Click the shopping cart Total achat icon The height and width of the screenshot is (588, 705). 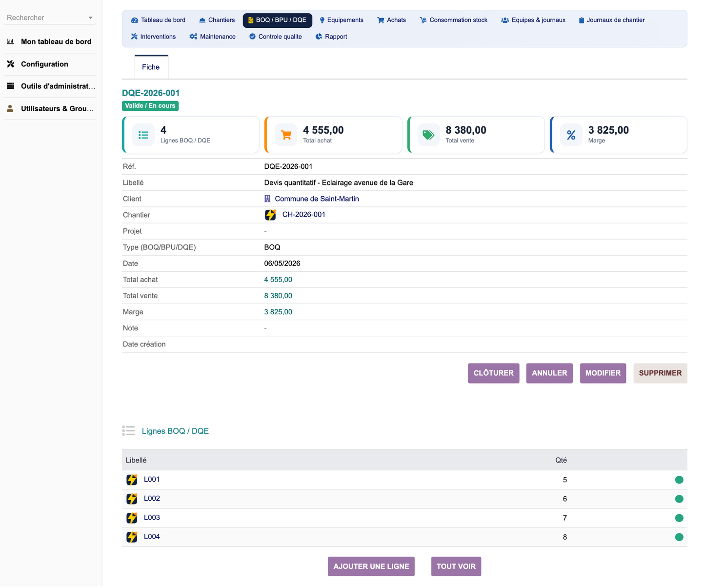tap(286, 135)
